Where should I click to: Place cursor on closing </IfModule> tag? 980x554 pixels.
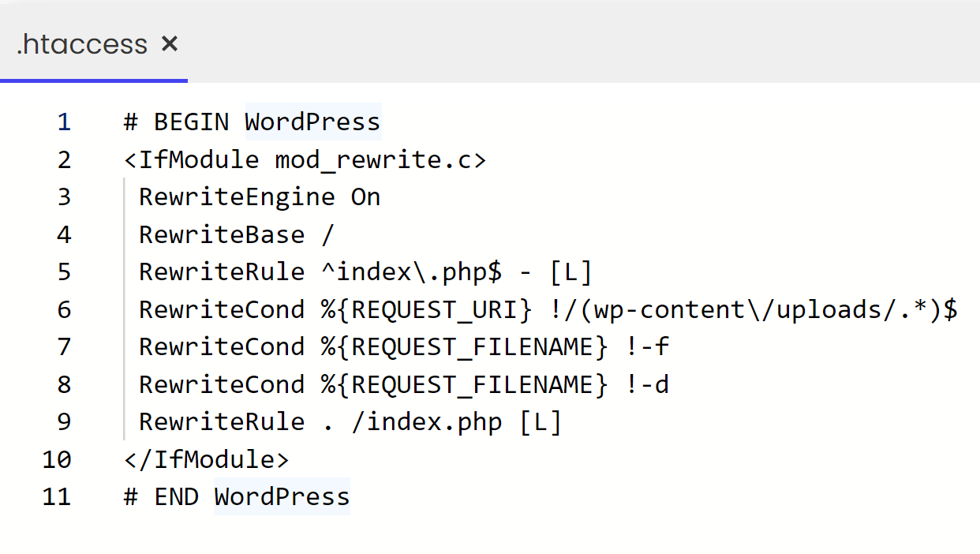pos(207,459)
